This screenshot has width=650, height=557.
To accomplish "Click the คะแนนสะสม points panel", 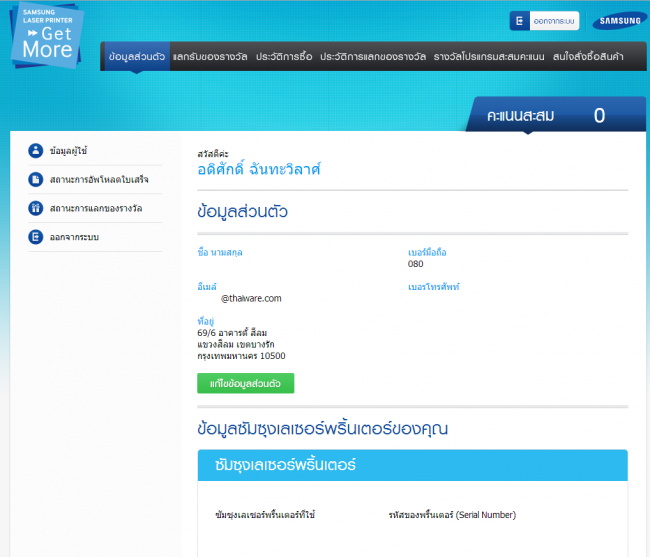I will [x=555, y=115].
